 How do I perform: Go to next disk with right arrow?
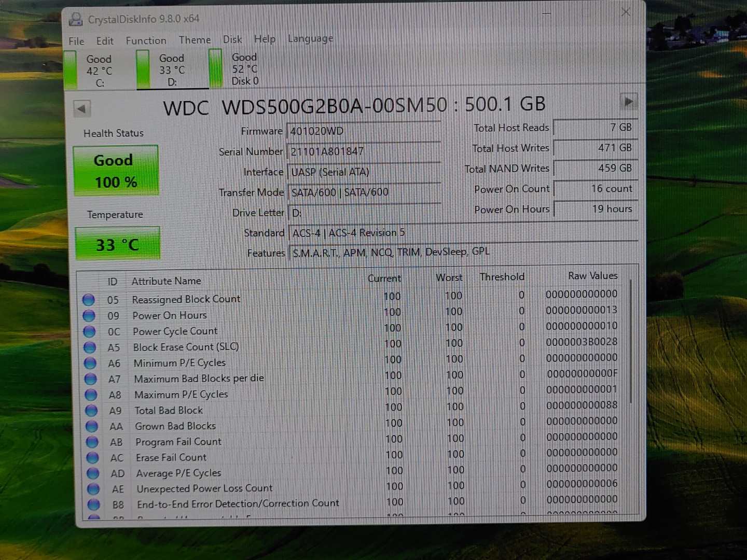click(x=628, y=102)
